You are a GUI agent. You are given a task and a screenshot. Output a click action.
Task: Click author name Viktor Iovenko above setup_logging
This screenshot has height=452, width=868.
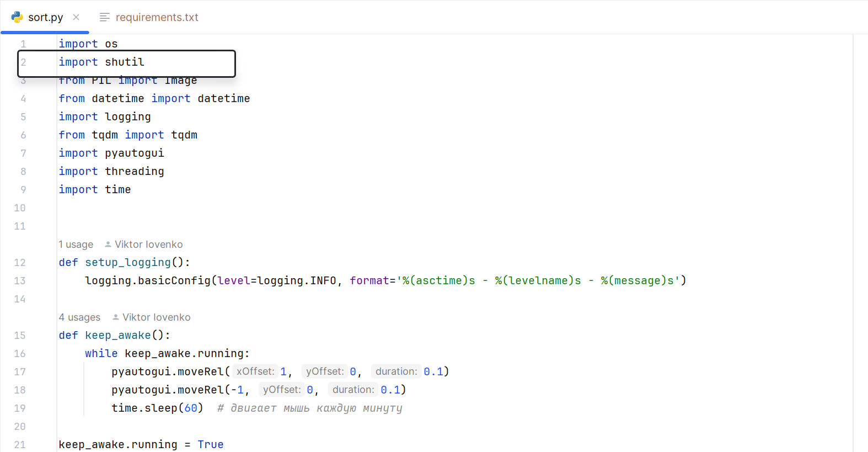149,244
